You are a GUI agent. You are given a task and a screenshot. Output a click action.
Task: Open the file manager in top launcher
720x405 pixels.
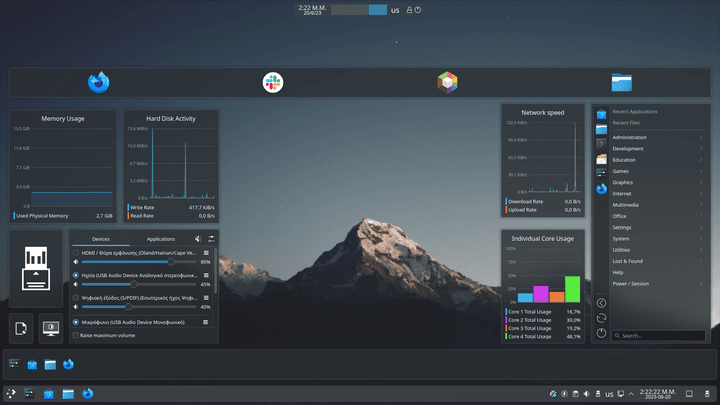(x=622, y=83)
